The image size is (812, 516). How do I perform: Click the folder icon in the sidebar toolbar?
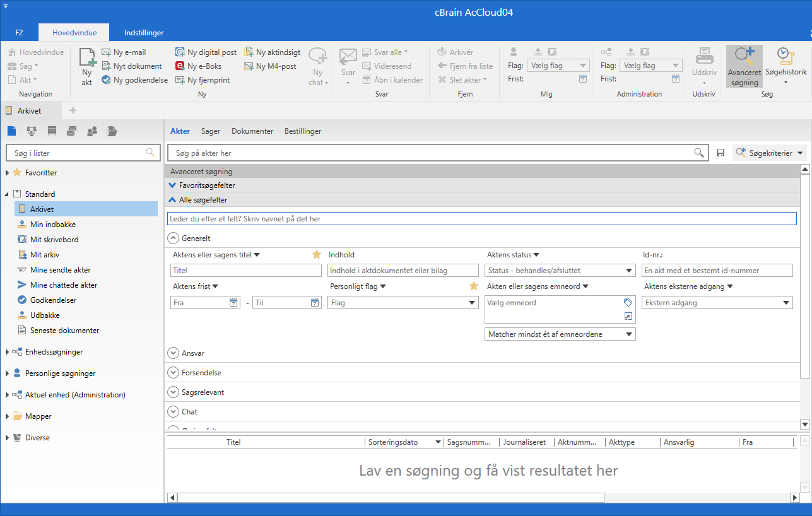(112, 131)
